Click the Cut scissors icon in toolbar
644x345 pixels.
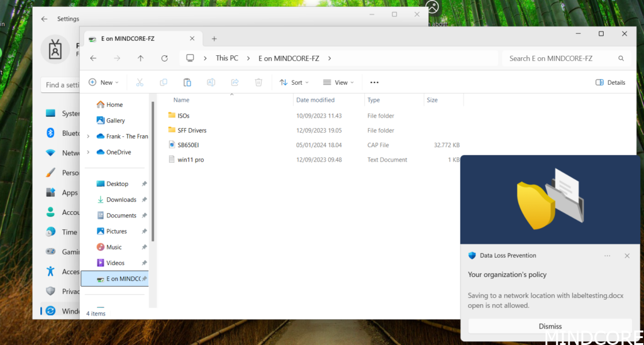140,82
